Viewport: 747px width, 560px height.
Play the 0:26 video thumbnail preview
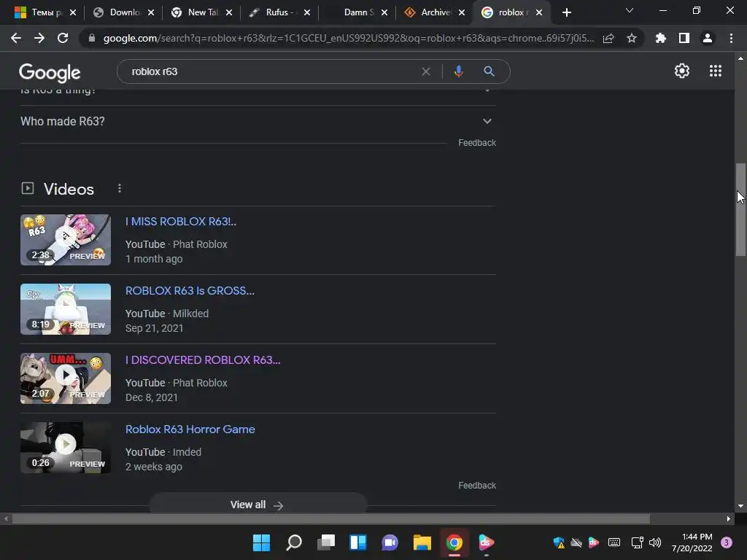(66, 448)
